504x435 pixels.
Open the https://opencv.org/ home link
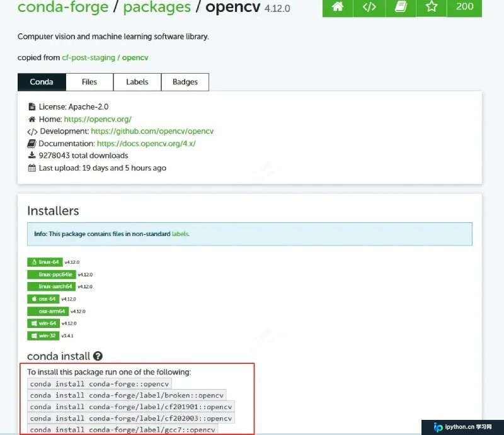point(98,119)
